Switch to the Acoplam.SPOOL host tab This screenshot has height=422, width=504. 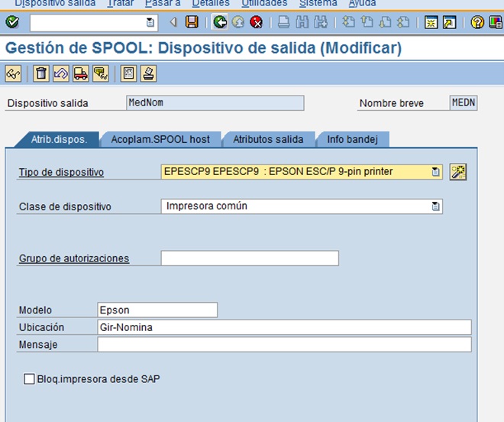coord(160,139)
